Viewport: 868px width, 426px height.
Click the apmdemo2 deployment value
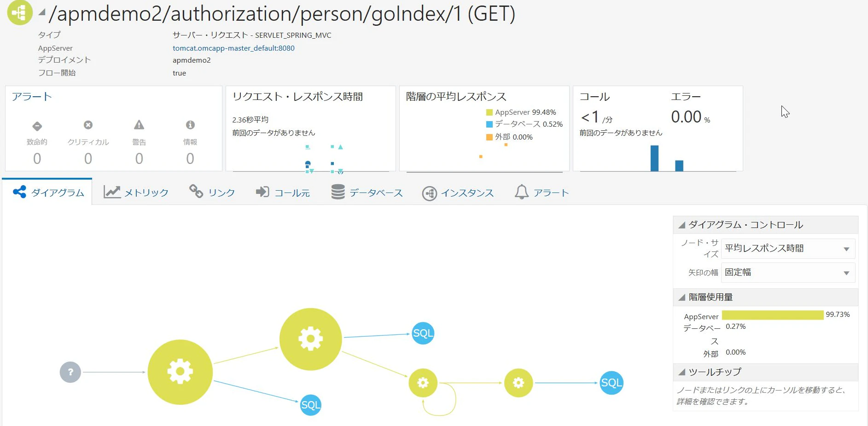(x=192, y=60)
